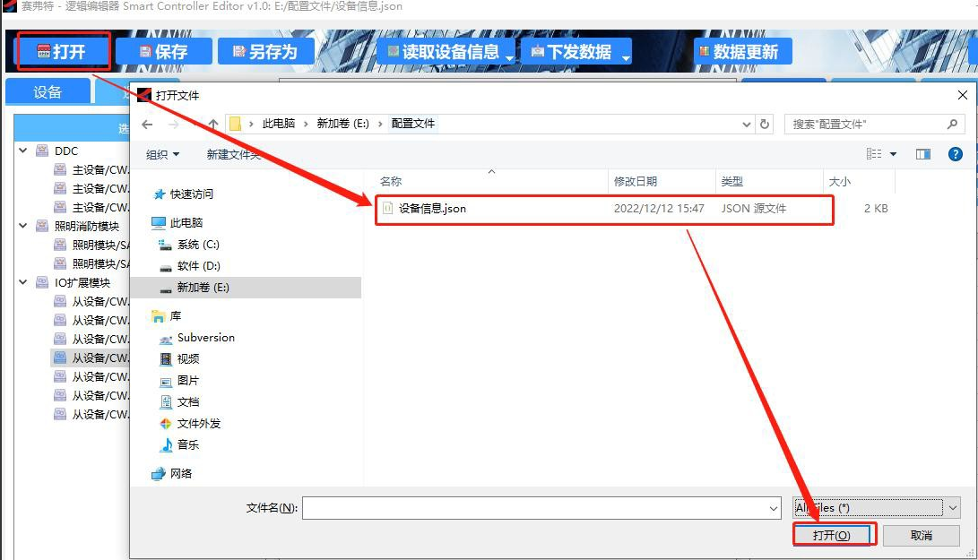Toggle the preview pane icon
978x560 pixels.
point(923,154)
